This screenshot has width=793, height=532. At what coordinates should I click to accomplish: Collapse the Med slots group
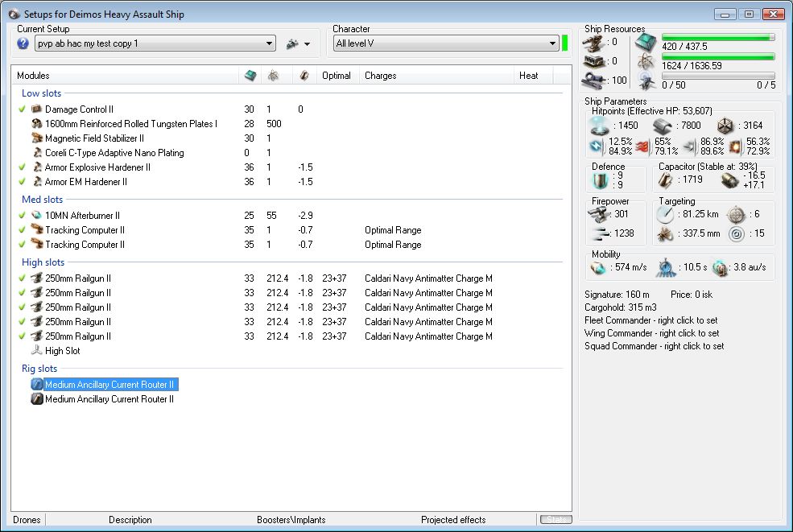[x=43, y=200]
